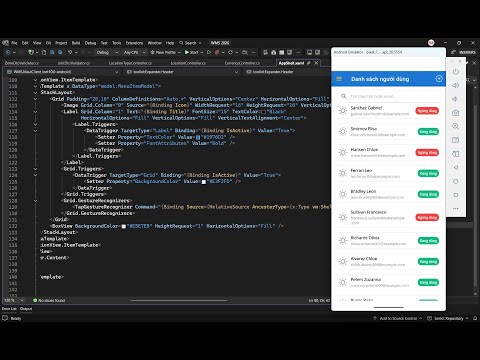Click search magnifier icon in user list
This screenshot has width=480, height=360.
click(343, 96)
